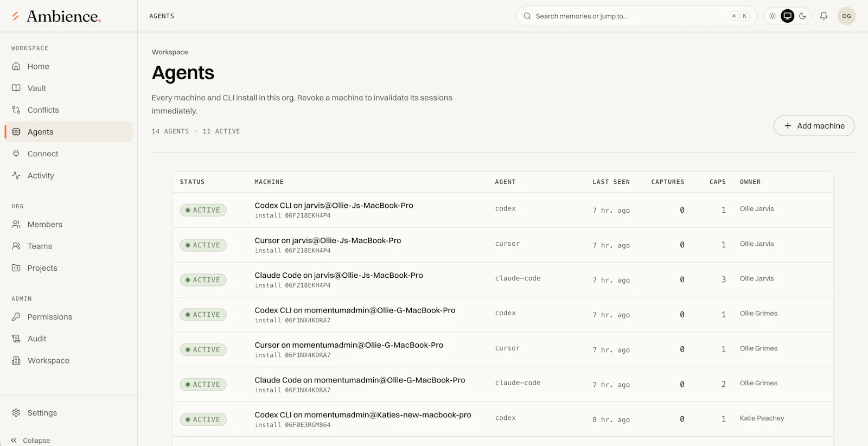The height and width of the screenshot is (446, 868).
Task: Click the AGENTS header breadcrumb
Action: pos(162,16)
